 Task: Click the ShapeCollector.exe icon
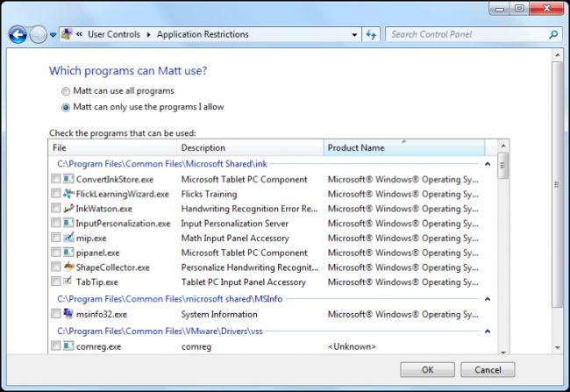pos(68,267)
